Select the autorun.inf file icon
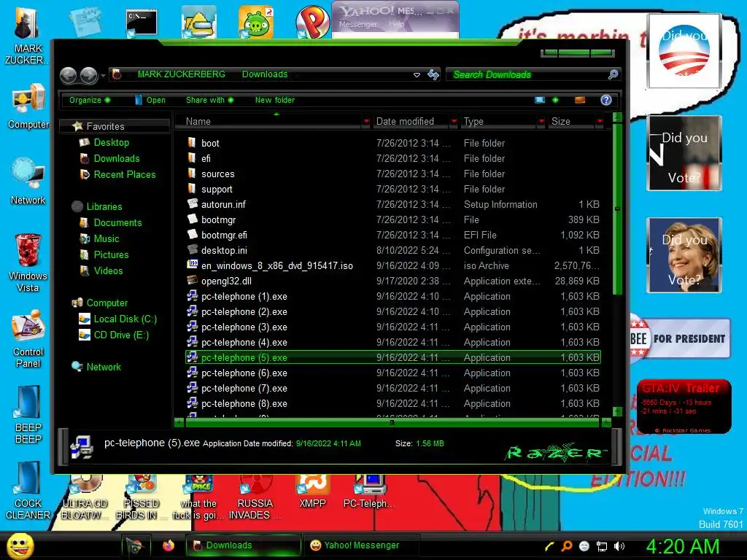This screenshot has height=560, width=747. point(193,204)
